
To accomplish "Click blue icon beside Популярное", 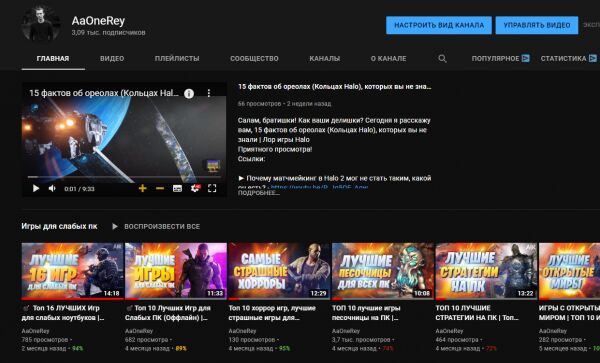I will pos(525,58).
